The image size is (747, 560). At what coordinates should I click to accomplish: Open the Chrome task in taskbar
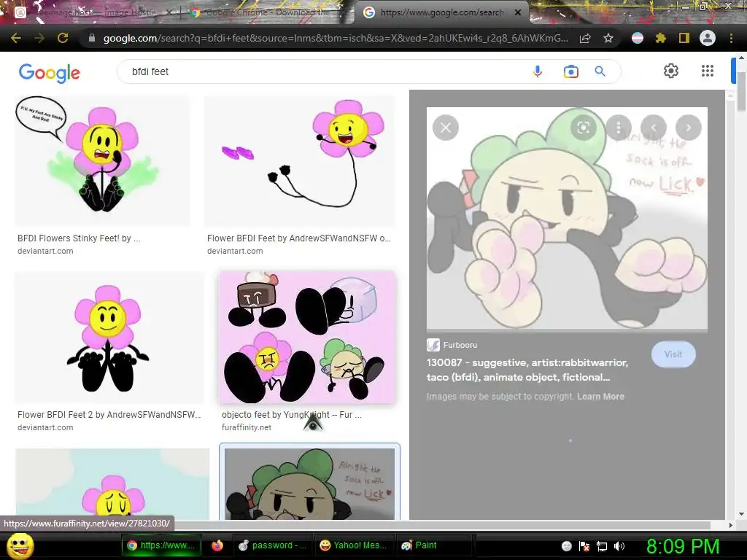click(161, 545)
